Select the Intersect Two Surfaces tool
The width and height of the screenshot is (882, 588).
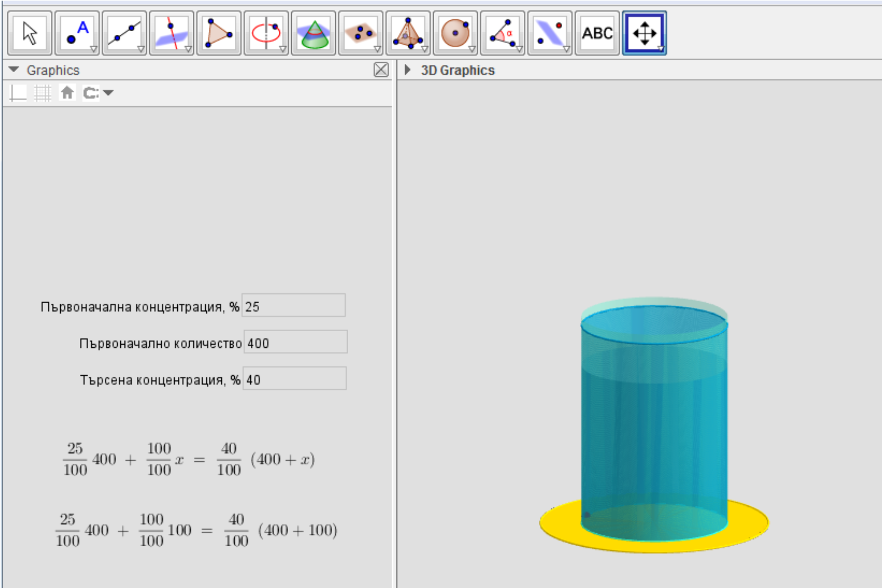314,33
